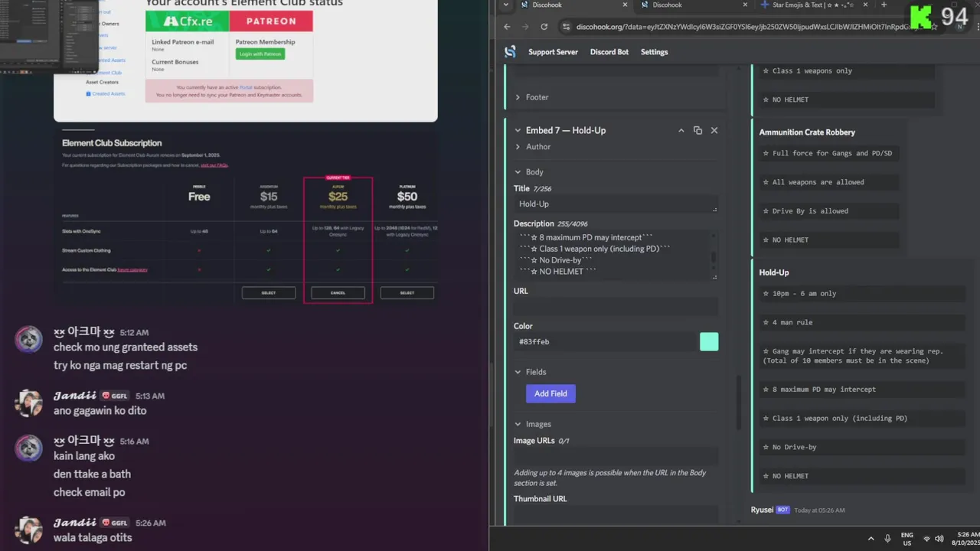This screenshot has height=551, width=980.
Task: Move Embed 7 up with arrow icon
Action: [x=681, y=131]
